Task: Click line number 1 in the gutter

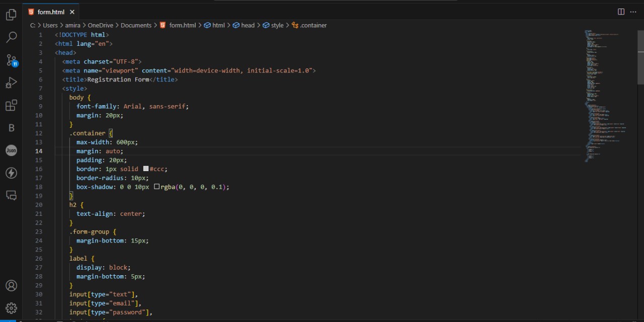Action: click(40, 35)
